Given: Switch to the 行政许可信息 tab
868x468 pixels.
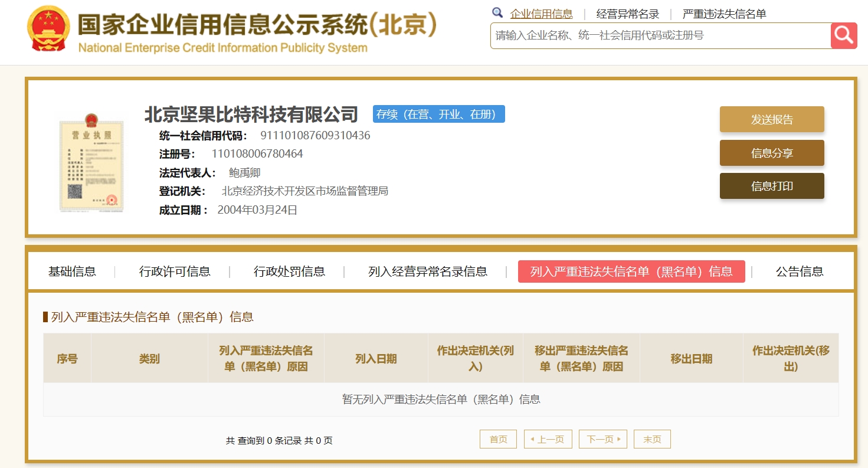Looking at the screenshot, I should coord(175,271).
